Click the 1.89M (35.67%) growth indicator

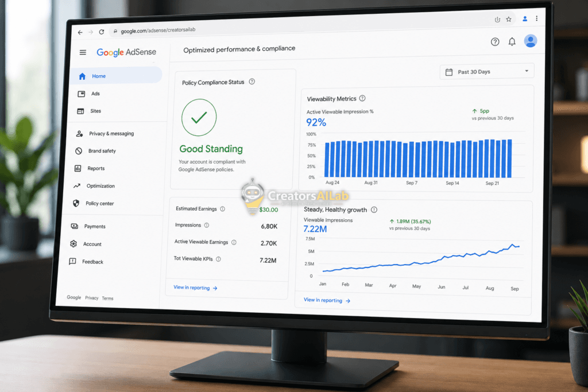(410, 222)
